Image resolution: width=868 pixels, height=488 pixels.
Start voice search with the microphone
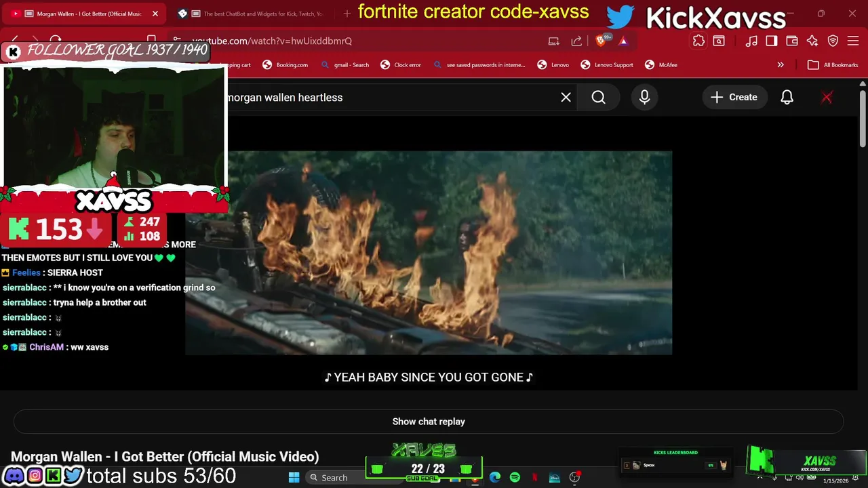[644, 98]
